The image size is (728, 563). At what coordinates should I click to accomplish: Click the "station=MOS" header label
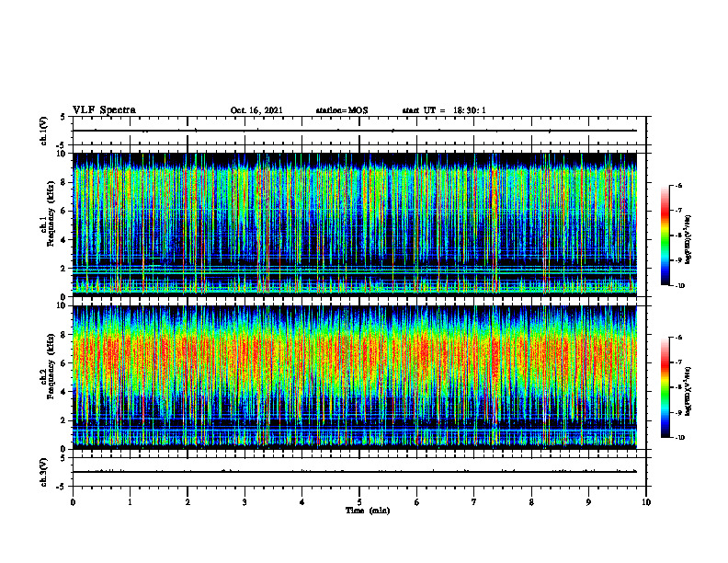(x=342, y=110)
